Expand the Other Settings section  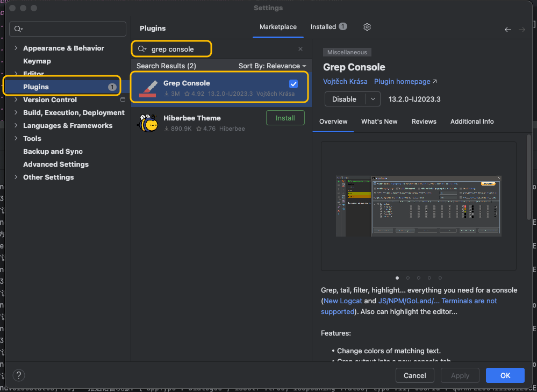[16, 177]
